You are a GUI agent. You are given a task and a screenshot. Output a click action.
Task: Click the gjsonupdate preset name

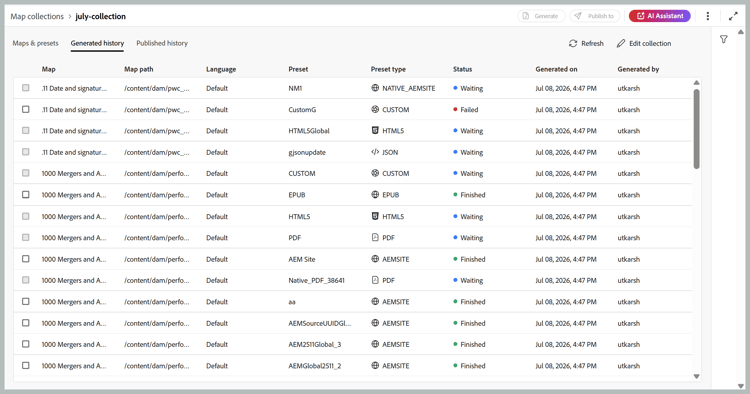(307, 152)
